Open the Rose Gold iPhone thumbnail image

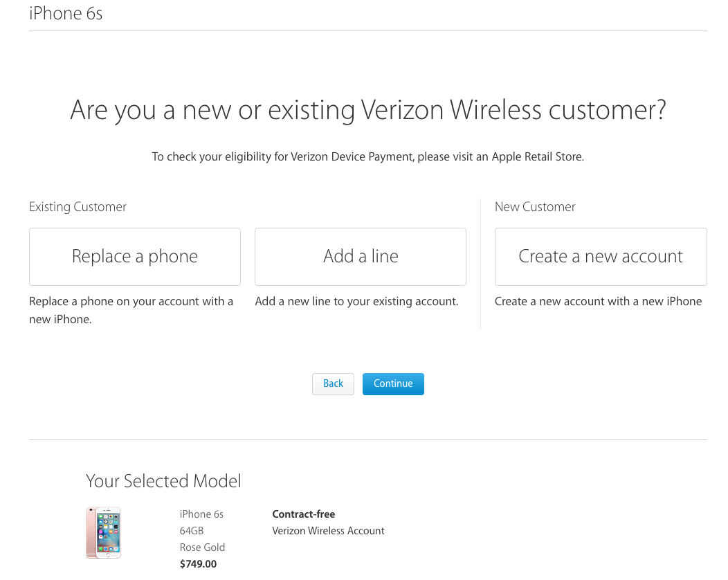click(104, 533)
